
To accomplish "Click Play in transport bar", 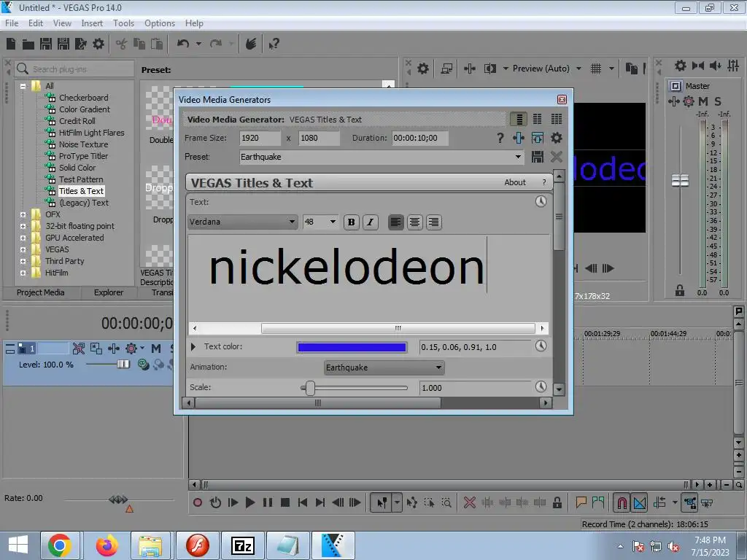I will coord(249,502).
